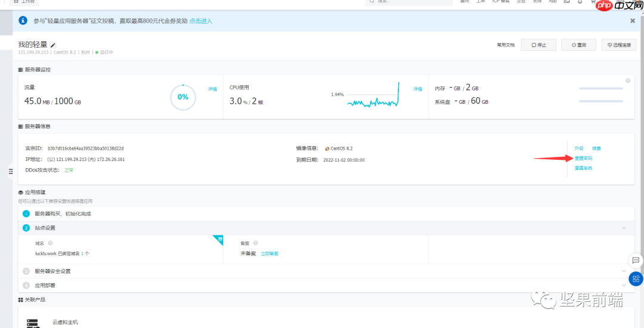Screen dimensions: 644x328
Task: Open 详情 for the CPU使用 panel
Action: [x=417, y=89]
